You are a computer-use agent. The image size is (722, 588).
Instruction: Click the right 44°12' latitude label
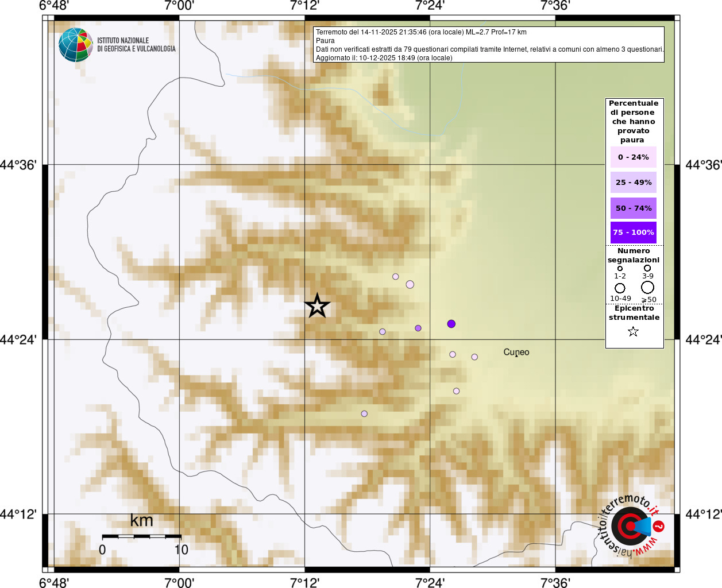704,514
